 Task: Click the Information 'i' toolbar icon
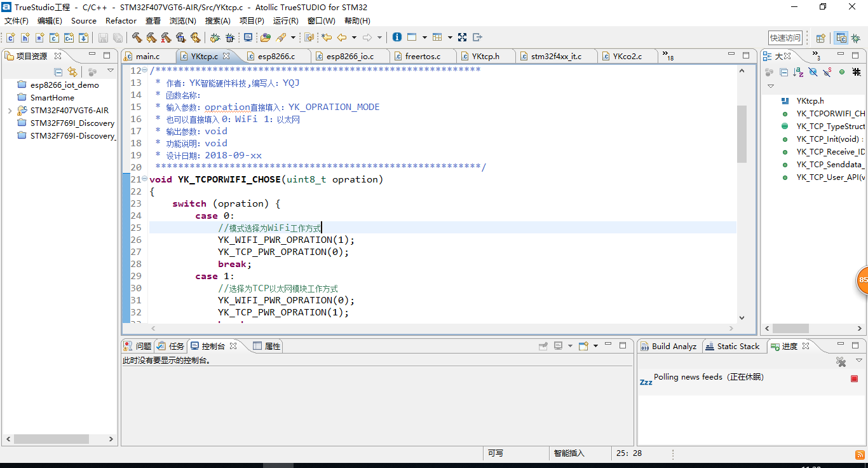coord(397,38)
